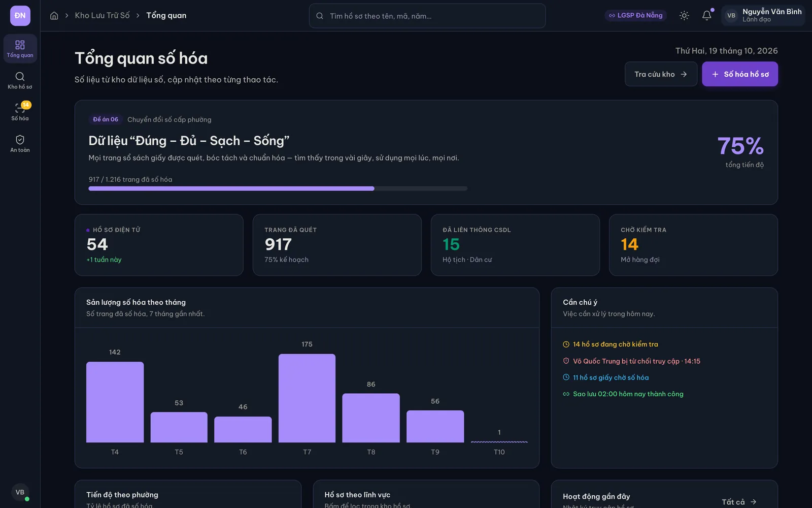Screen dimensions: 812x508
Task: Click the ĐN app logo
Action: (20, 16)
